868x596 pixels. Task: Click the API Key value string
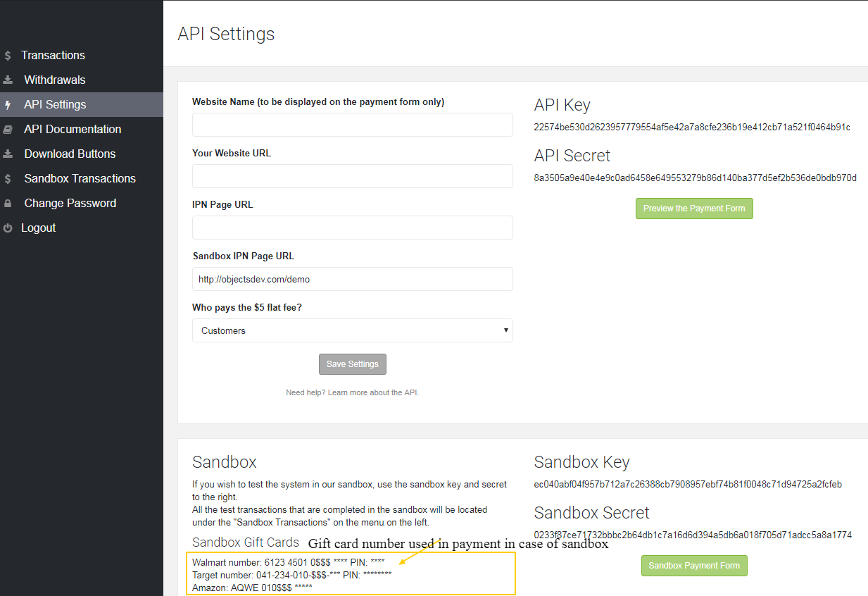(692, 128)
